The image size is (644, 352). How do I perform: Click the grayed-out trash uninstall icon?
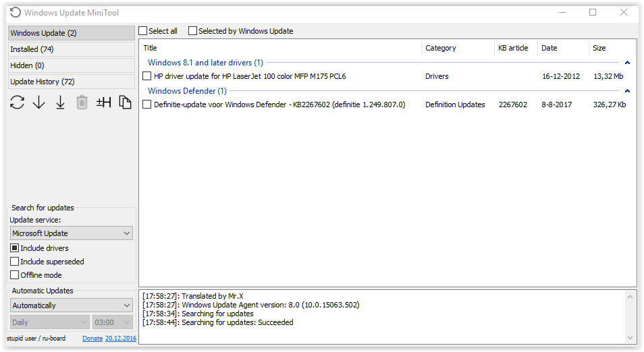point(82,102)
